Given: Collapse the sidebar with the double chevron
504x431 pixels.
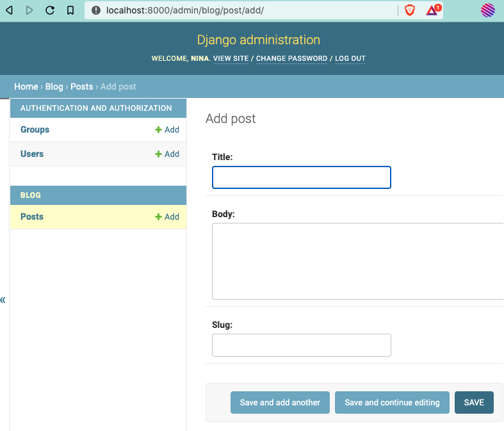Looking at the screenshot, I should 3,300.
